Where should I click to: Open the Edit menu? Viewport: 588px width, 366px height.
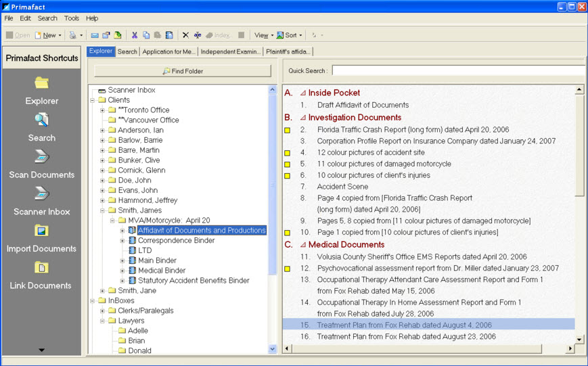(x=25, y=18)
